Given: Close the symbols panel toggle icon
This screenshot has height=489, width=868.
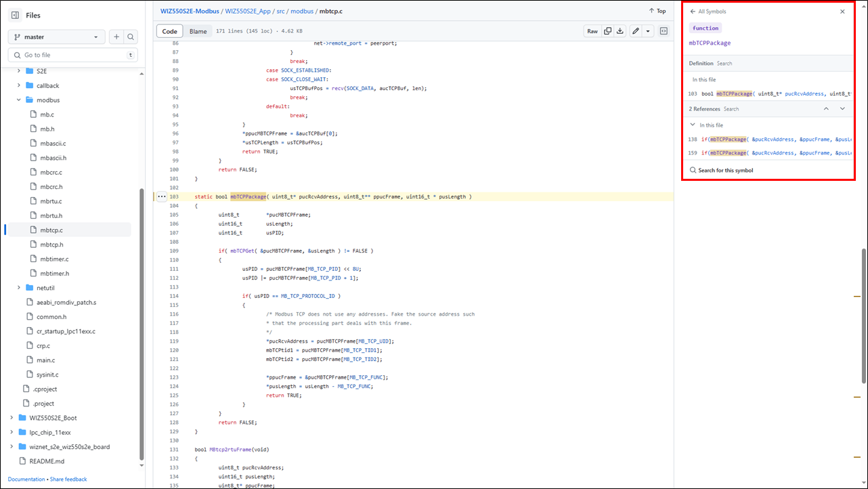Looking at the screenshot, I should tap(664, 31).
